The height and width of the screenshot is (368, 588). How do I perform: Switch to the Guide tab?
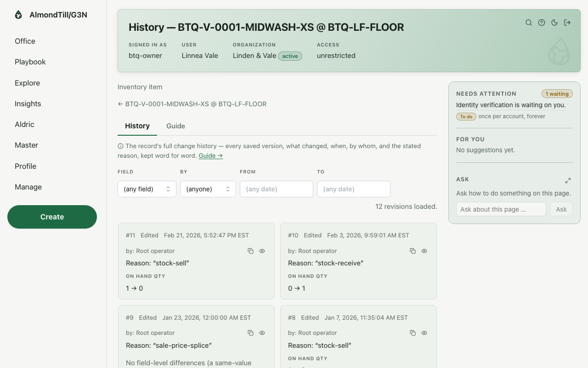point(175,126)
